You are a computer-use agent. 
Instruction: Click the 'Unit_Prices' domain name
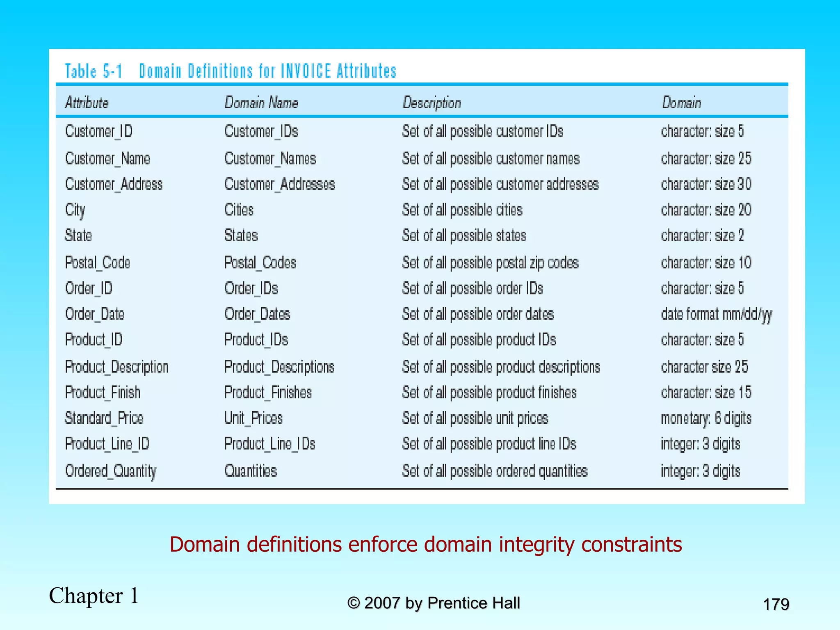(253, 418)
